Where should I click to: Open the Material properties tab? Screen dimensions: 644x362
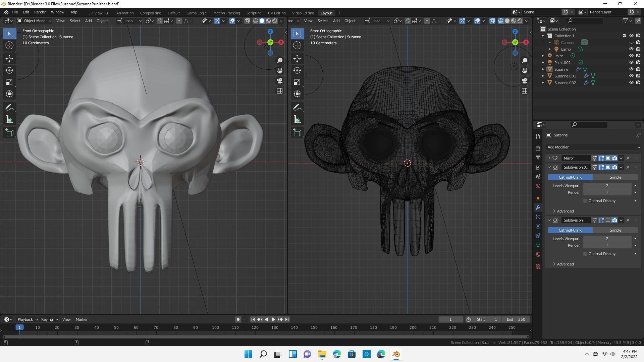(x=538, y=254)
